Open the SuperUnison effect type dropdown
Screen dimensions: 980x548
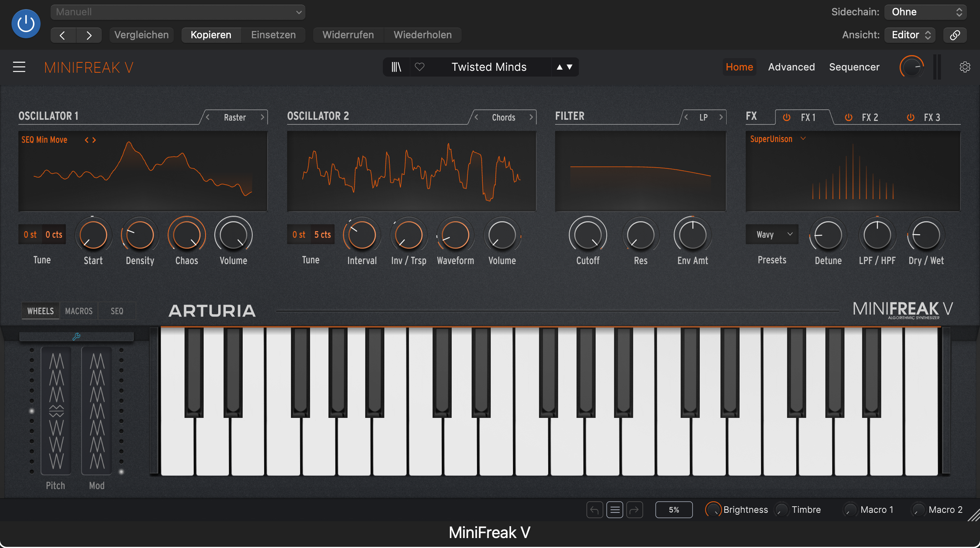778,139
